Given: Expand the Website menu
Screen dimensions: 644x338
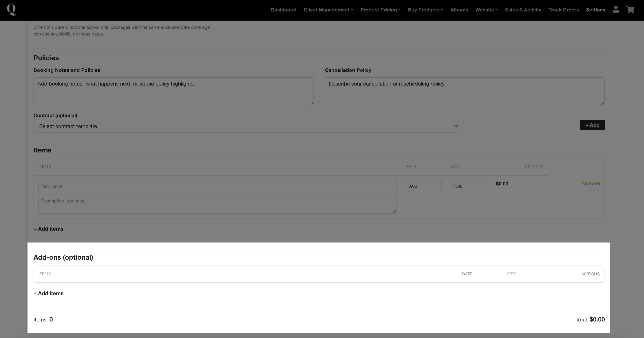Looking at the screenshot, I should pos(486,10).
